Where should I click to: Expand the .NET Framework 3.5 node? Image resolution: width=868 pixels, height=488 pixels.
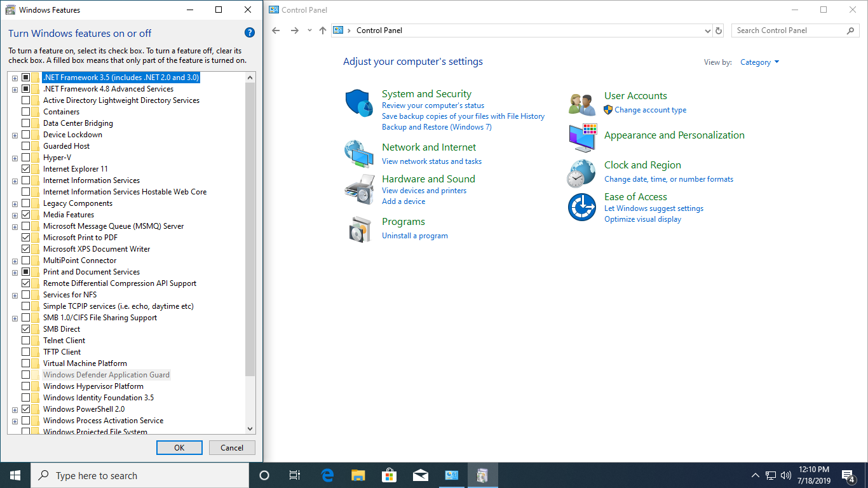(15, 78)
